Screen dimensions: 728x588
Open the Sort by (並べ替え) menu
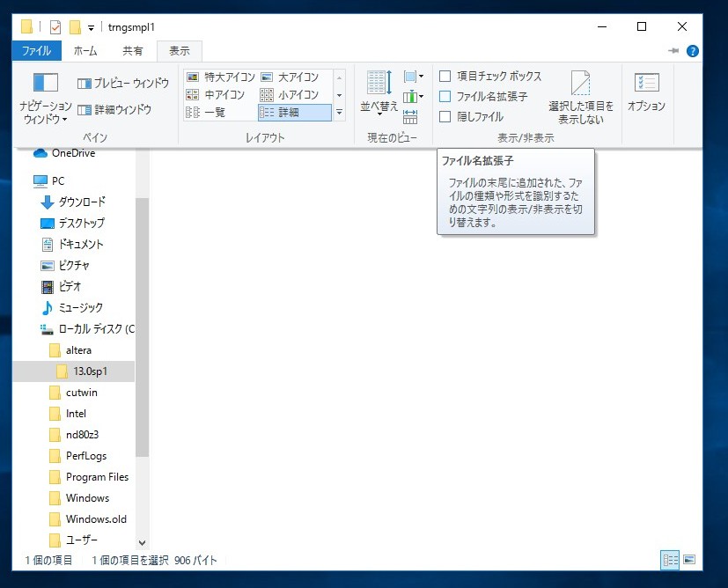379,92
